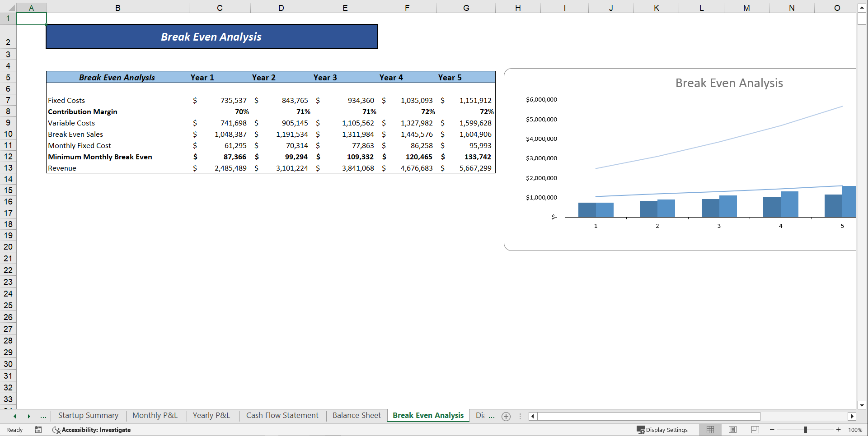The height and width of the screenshot is (436, 868).
Task: Click the Select All corner triangle
Action: [11, 8]
